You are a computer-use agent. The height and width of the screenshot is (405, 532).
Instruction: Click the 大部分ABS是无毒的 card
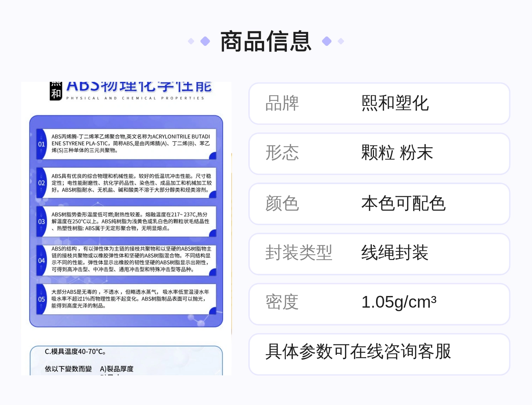click(x=126, y=299)
